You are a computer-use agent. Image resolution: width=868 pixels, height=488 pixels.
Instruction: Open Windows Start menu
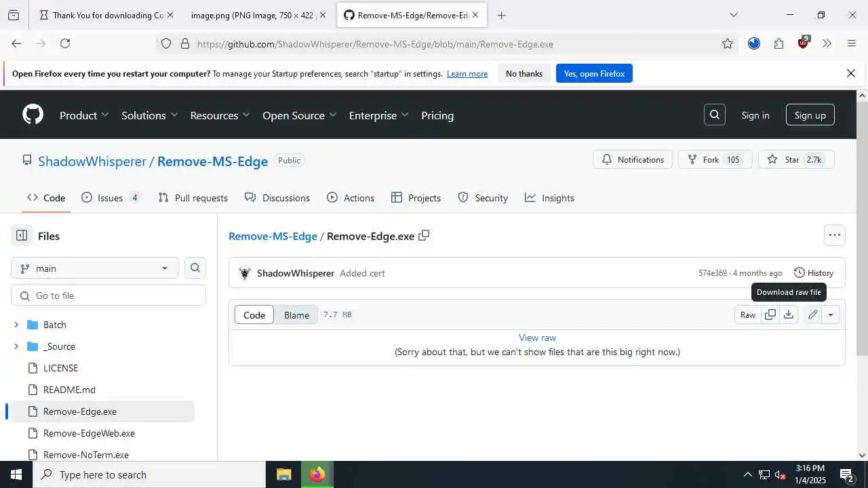(x=16, y=474)
